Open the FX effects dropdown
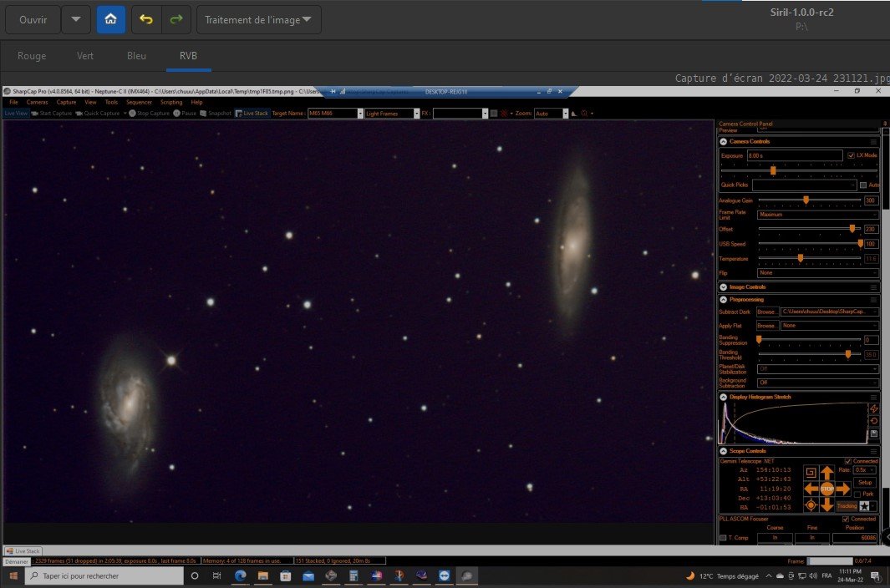 (x=485, y=114)
